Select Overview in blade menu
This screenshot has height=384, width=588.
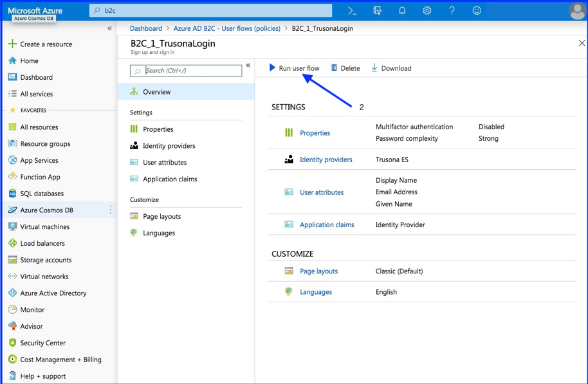[x=186, y=92]
